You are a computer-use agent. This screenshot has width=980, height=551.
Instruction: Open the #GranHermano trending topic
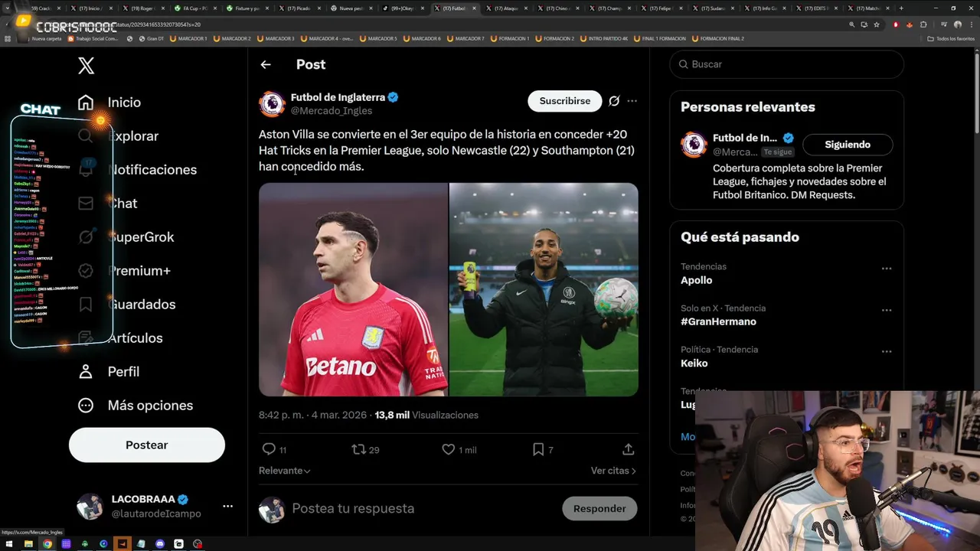[718, 321]
